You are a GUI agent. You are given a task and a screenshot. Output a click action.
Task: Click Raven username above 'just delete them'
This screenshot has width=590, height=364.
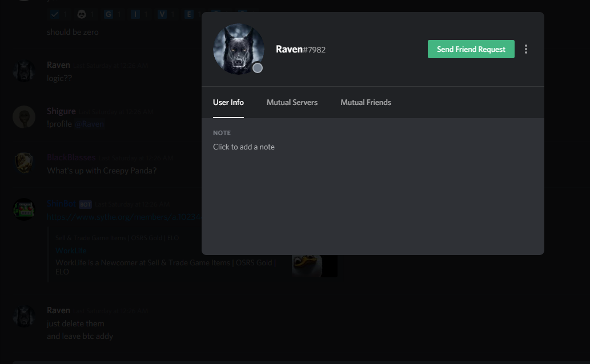[x=58, y=310]
